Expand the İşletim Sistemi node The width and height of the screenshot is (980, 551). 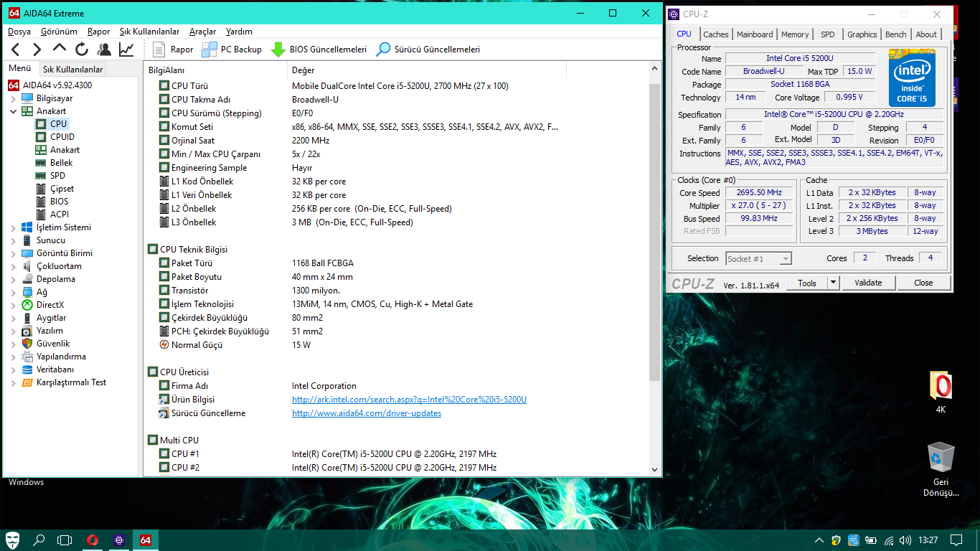coord(13,227)
